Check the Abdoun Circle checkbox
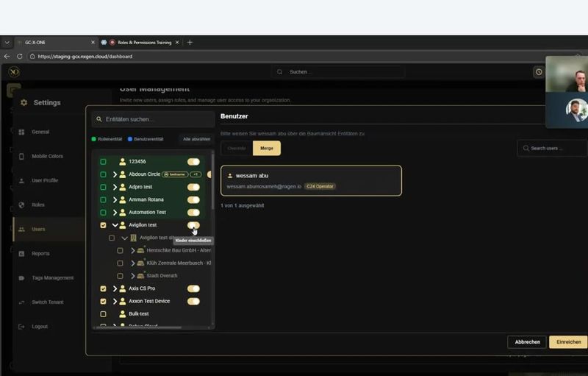 point(103,174)
